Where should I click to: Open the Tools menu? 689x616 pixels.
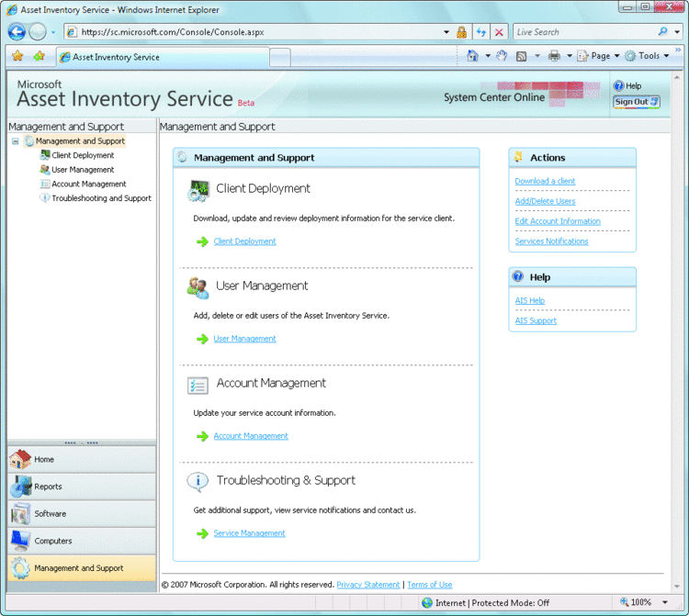pos(647,56)
